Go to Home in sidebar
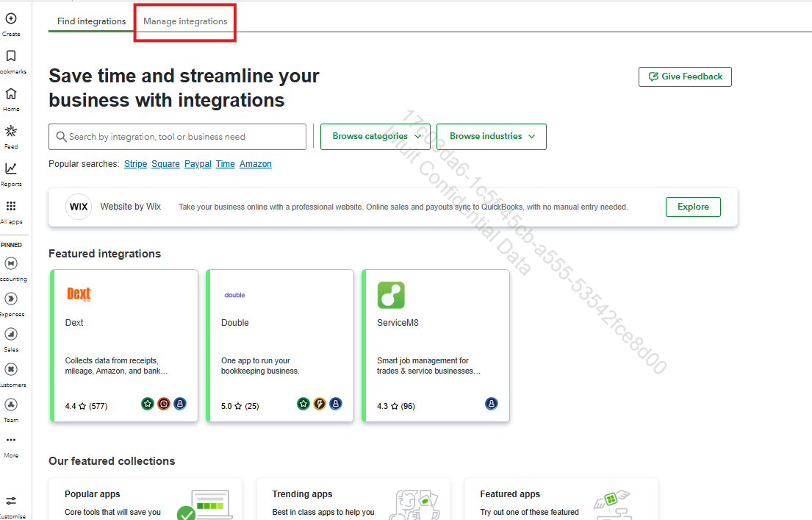The height and width of the screenshot is (520, 812). point(11,93)
